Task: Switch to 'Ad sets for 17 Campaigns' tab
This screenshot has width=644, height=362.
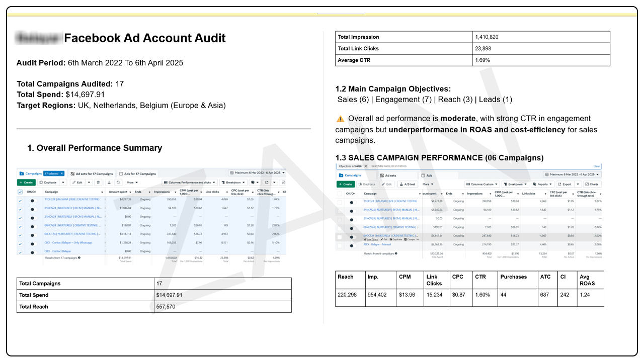Action: coord(92,173)
